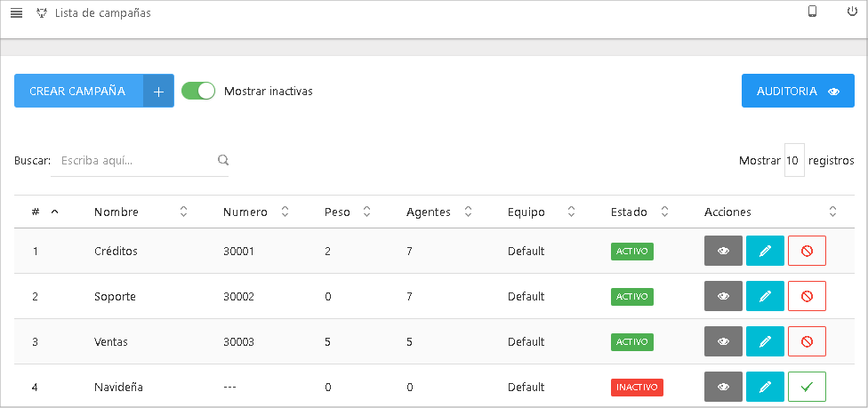Click the mobile phone icon in header
This screenshot has width=868, height=408.
point(812,12)
